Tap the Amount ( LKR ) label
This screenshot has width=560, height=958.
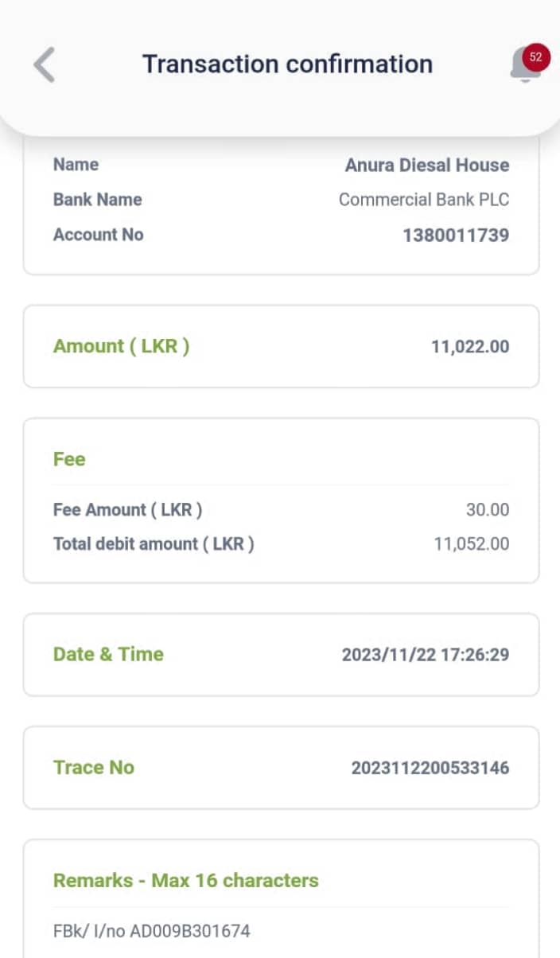pyautogui.click(x=121, y=346)
